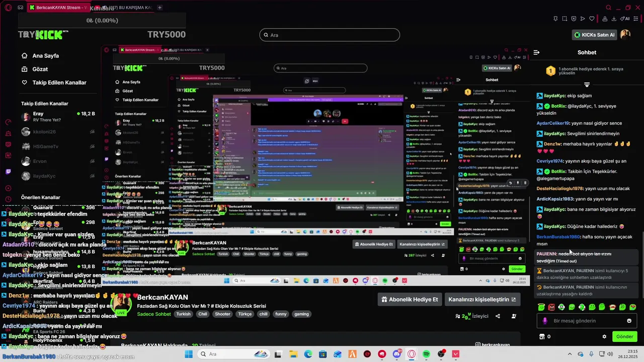
Task: Open Discord from the Windows taskbar
Action: coord(397,354)
